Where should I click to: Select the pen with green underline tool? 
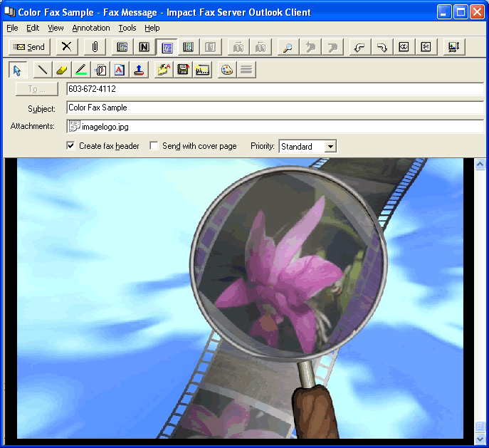coord(81,70)
